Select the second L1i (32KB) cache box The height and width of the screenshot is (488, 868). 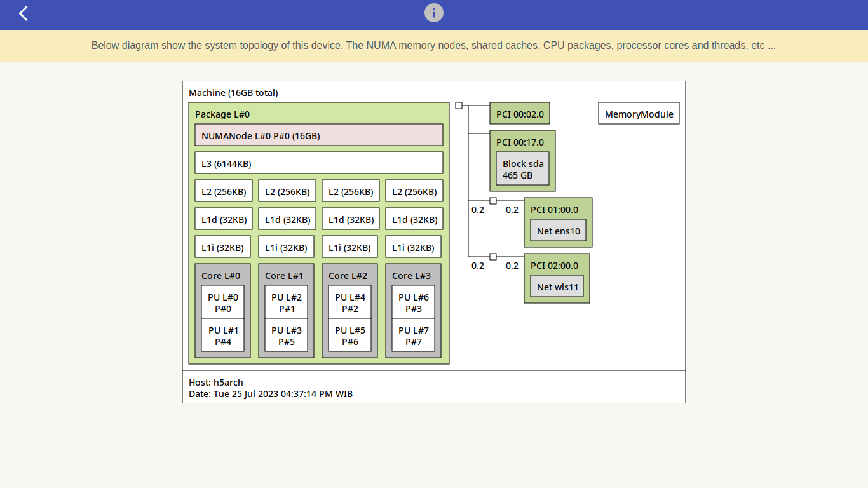click(286, 247)
